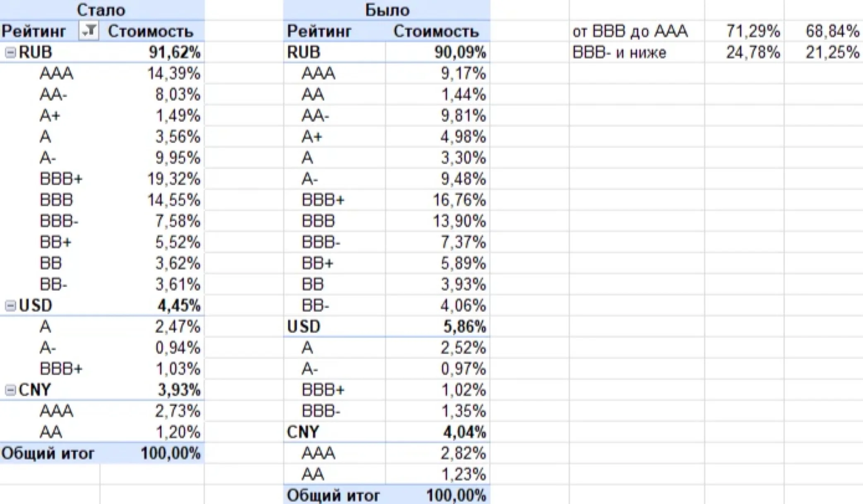Click the Общий итог row in Было table
The width and height of the screenshot is (863, 504).
click(x=387, y=495)
